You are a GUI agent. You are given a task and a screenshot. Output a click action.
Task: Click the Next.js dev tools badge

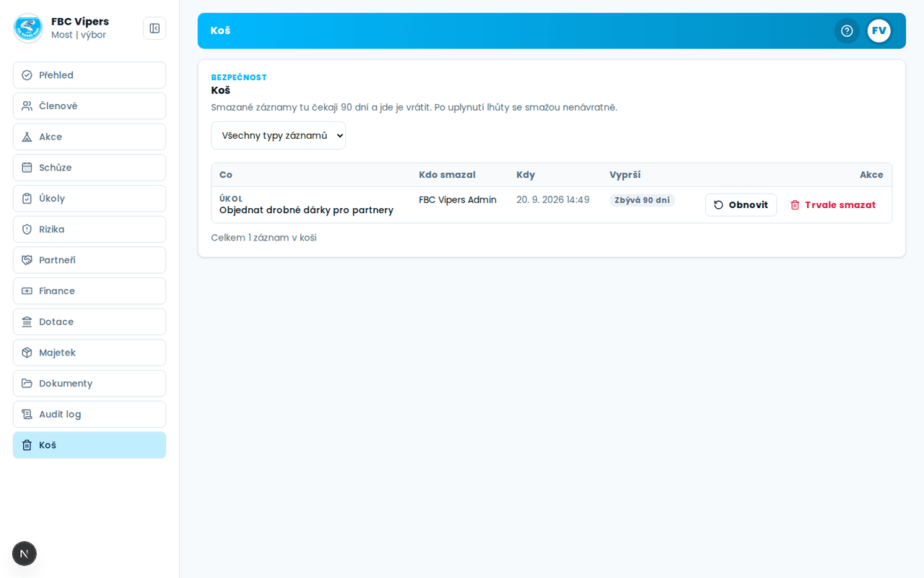[25, 553]
